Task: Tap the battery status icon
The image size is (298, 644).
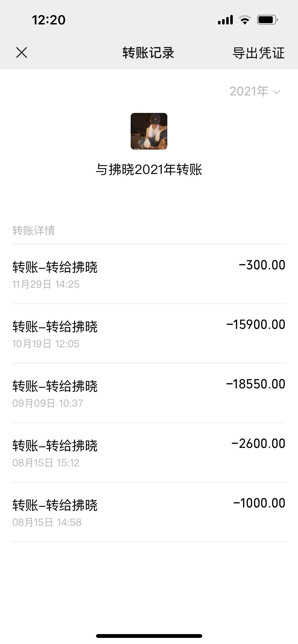Action: click(x=267, y=20)
